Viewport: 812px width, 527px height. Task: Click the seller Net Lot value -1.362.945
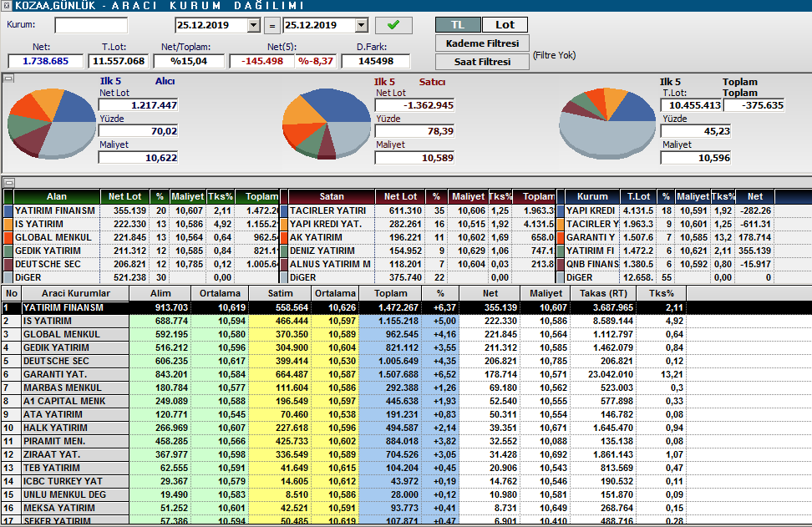point(415,105)
